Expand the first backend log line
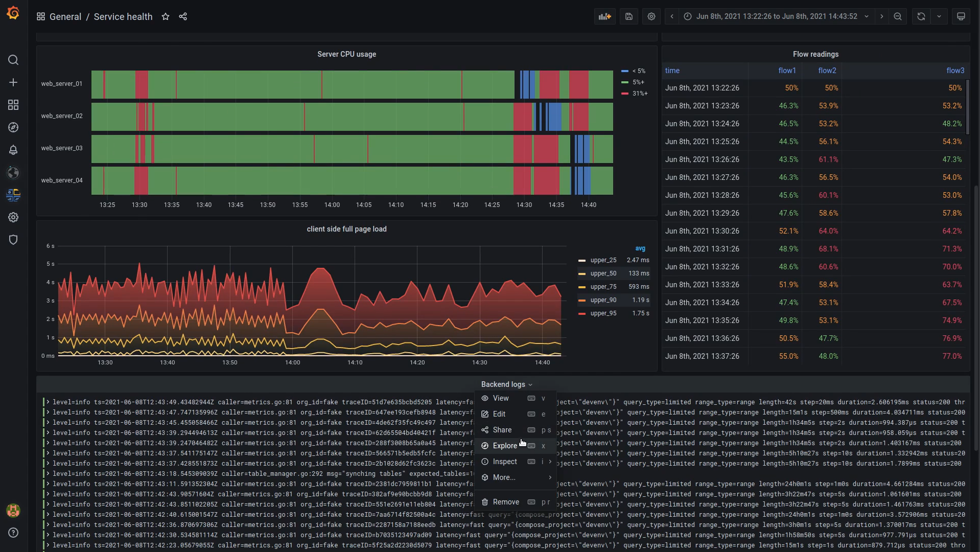 tap(48, 402)
